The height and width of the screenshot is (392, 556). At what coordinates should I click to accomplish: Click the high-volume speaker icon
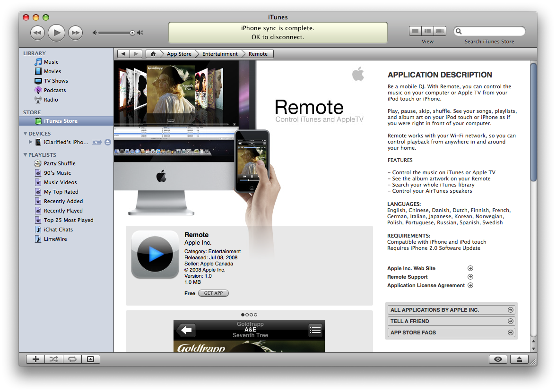coord(140,33)
